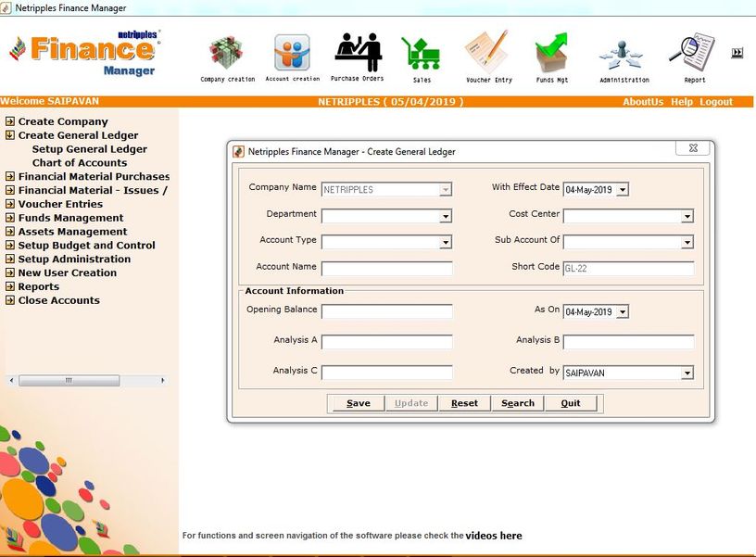Open Funds Management menu entry

click(70, 218)
